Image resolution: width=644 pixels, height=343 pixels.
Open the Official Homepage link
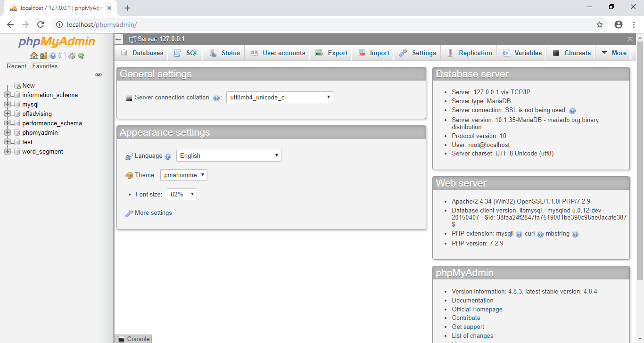(x=477, y=309)
